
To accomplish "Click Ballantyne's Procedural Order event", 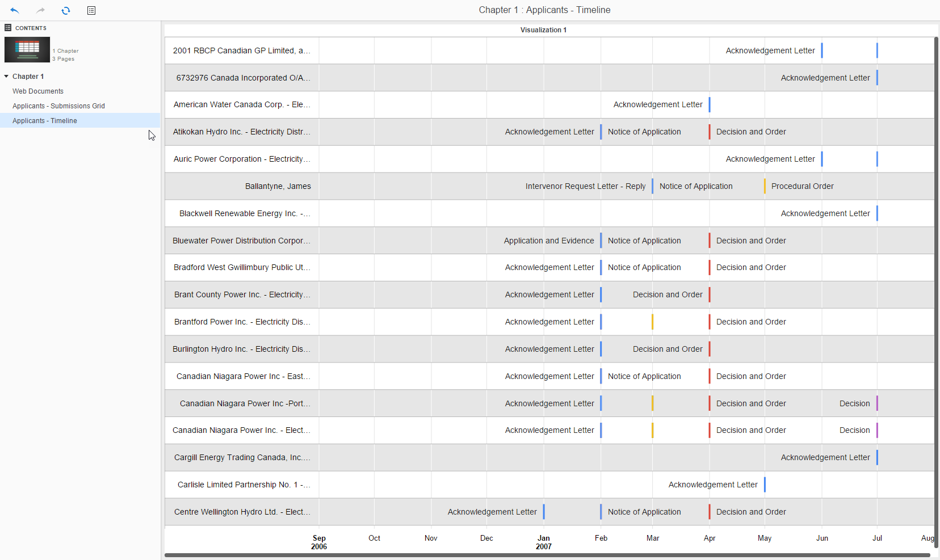I will (802, 186).
